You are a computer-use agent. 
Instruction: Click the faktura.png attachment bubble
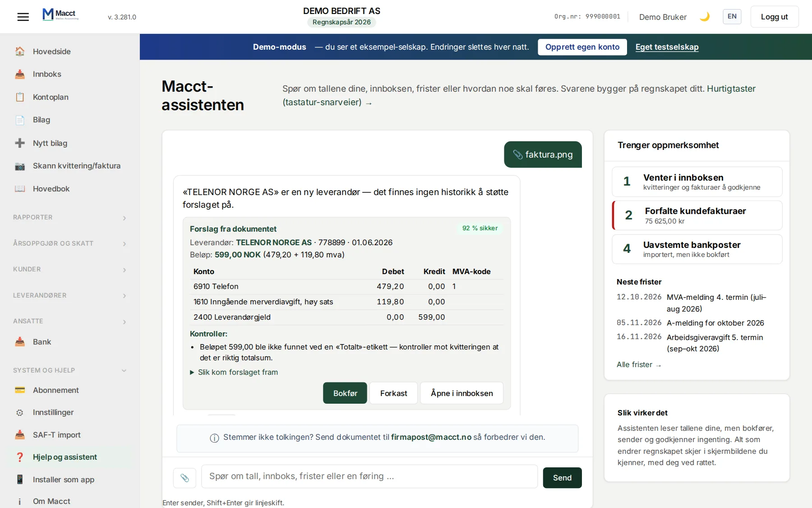[543, 154]
